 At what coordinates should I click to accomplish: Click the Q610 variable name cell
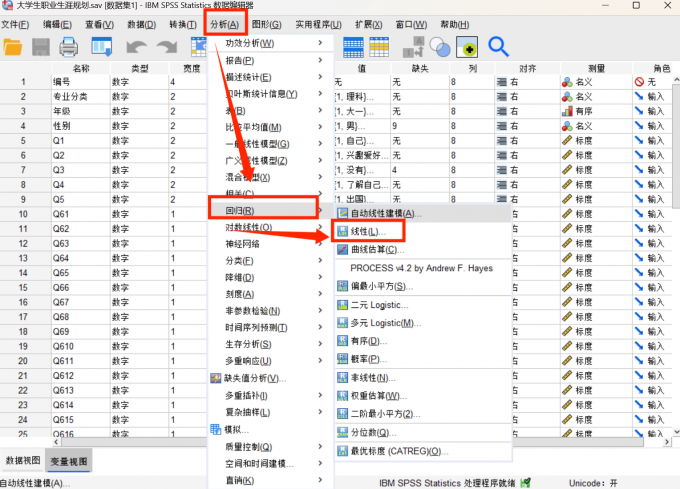[81, 346]
